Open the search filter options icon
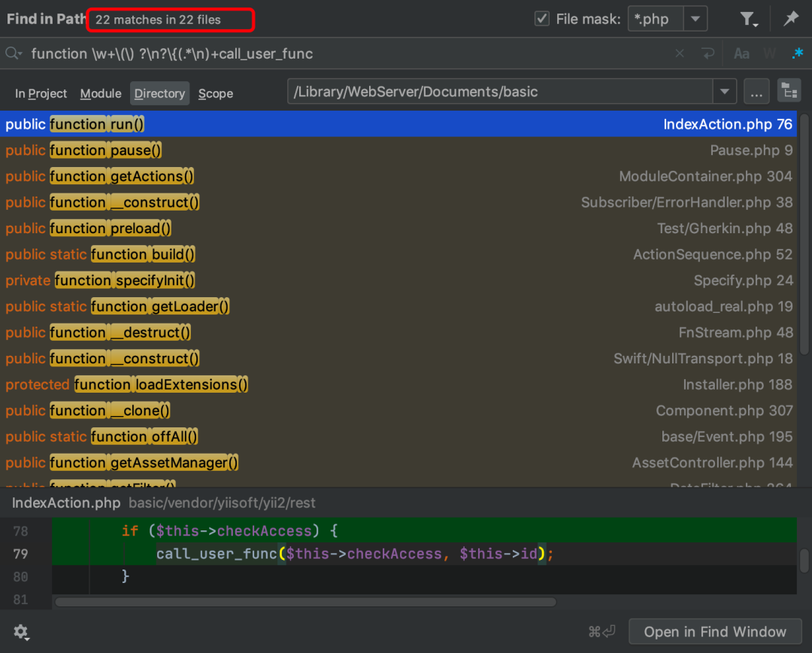The image size is (812, 653). coord(748,20)
